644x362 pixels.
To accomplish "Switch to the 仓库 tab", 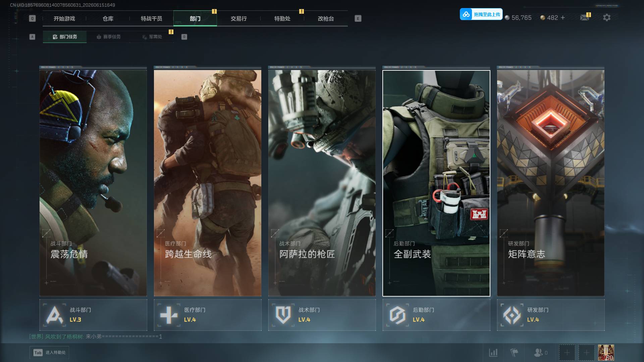I will tap(108, 18).
